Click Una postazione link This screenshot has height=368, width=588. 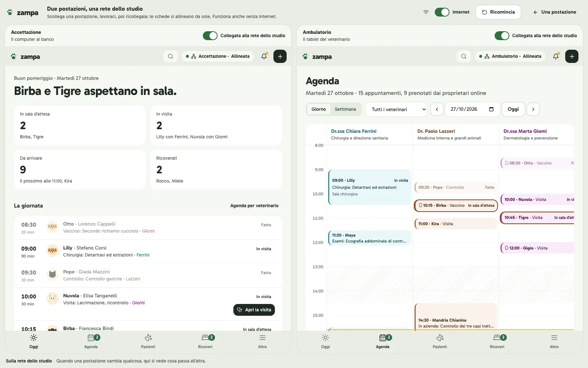[555, 12]
